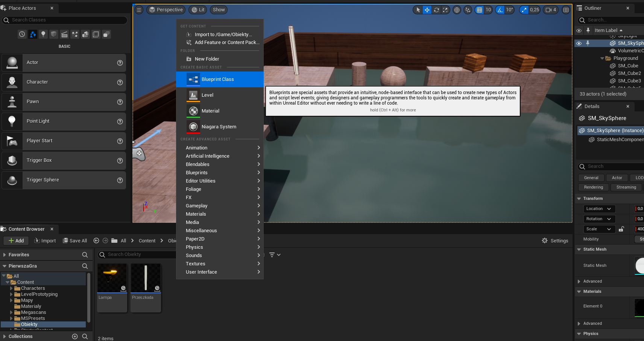
Task: Click Save All in Content Browser
Action: coord(75,241)
